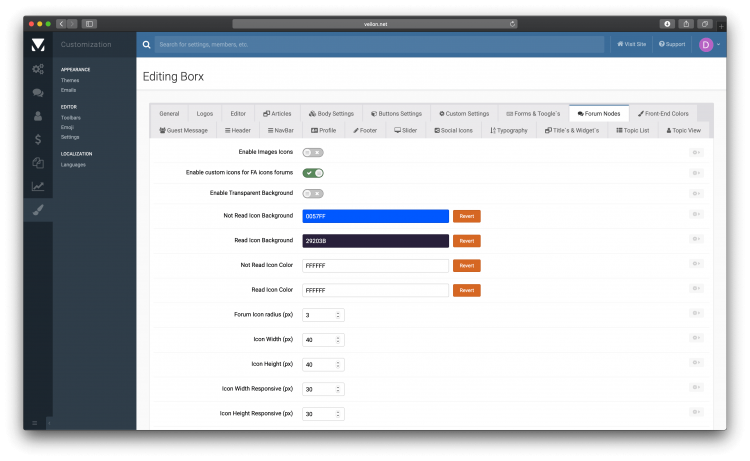Collapse the sidebar with the bottom arrow
Viewport: 750px width, 461px height.
point(49,423)
